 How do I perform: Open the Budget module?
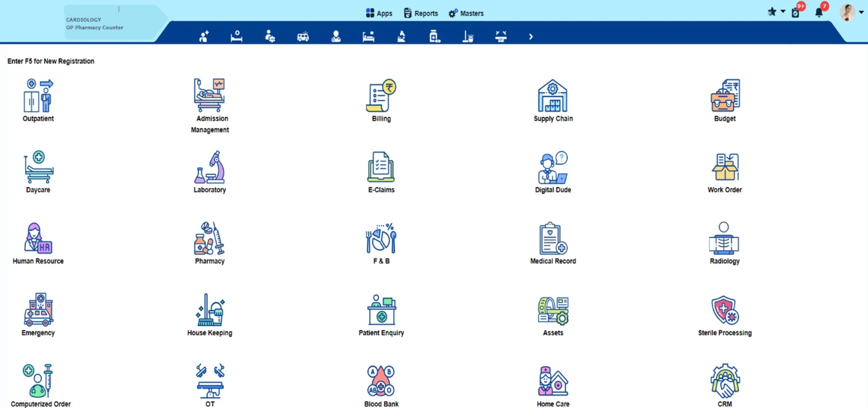click(725, 100)
